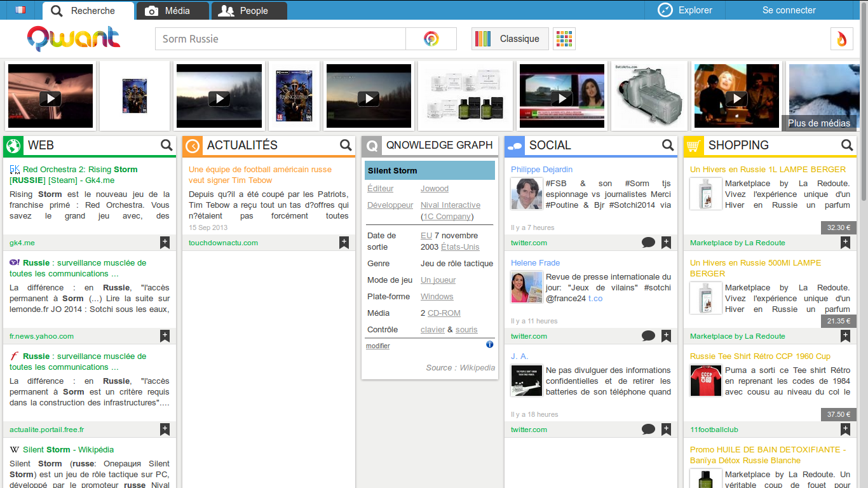Click the magnifier in WEB column header

(x=166, y=146)
